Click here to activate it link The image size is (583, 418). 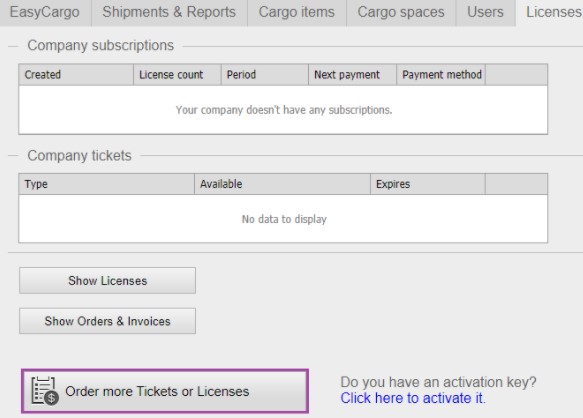click(413, 398)
